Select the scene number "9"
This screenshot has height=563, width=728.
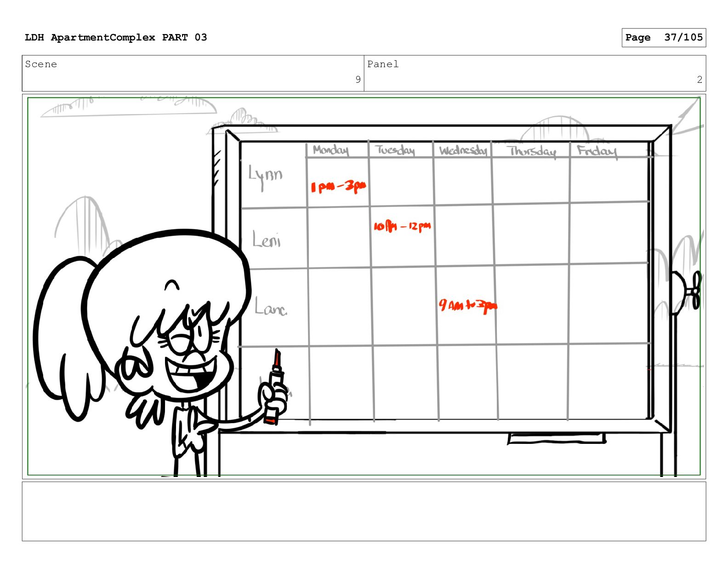(x=358, y=80)
